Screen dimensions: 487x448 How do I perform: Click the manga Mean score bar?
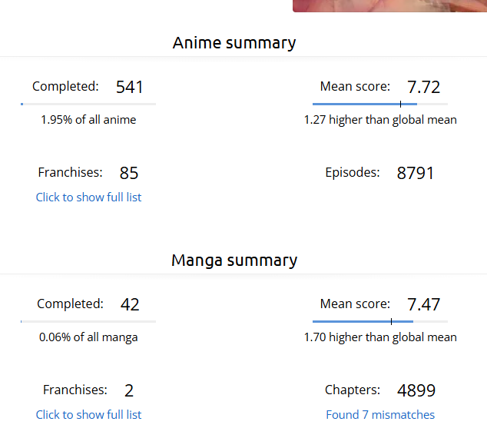click(380, 321)
